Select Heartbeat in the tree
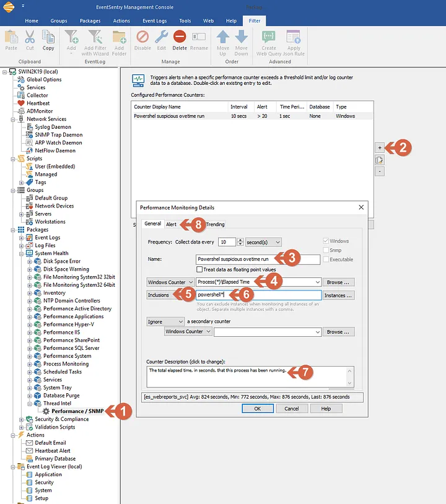 point(38,103)
